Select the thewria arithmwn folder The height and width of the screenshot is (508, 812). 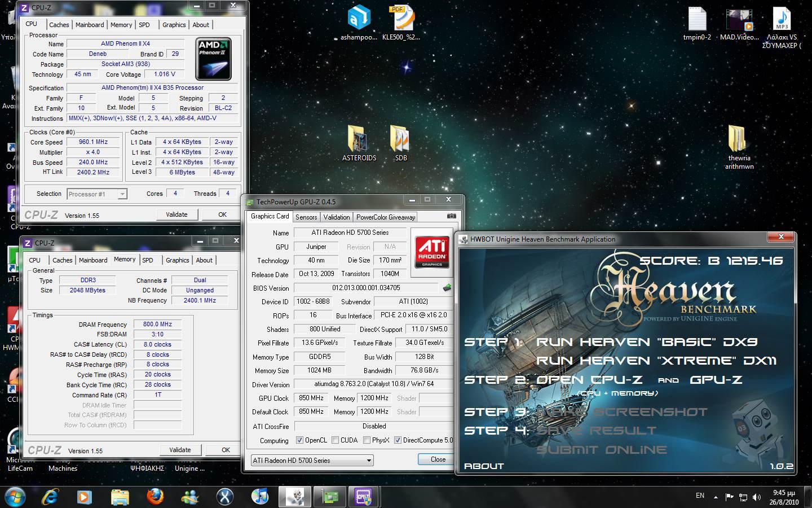pyautogui.click(x=739, y=147)
